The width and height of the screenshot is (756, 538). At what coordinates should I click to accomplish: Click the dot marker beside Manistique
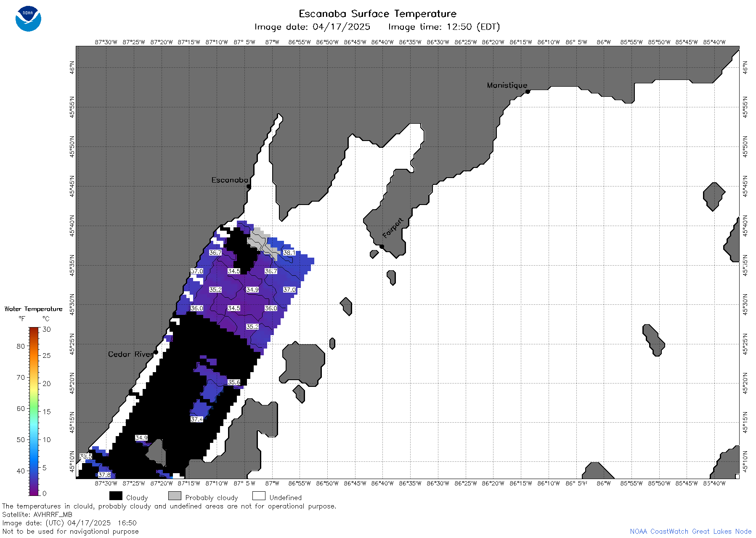tap(528, 91)
